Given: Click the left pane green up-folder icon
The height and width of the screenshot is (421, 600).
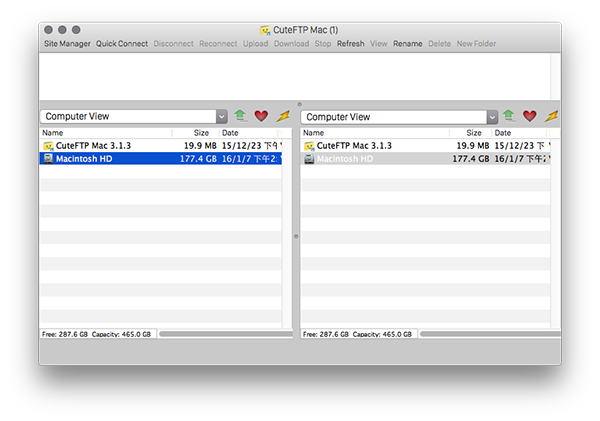Looking at the screenshot, I should (x=240, y=117).
